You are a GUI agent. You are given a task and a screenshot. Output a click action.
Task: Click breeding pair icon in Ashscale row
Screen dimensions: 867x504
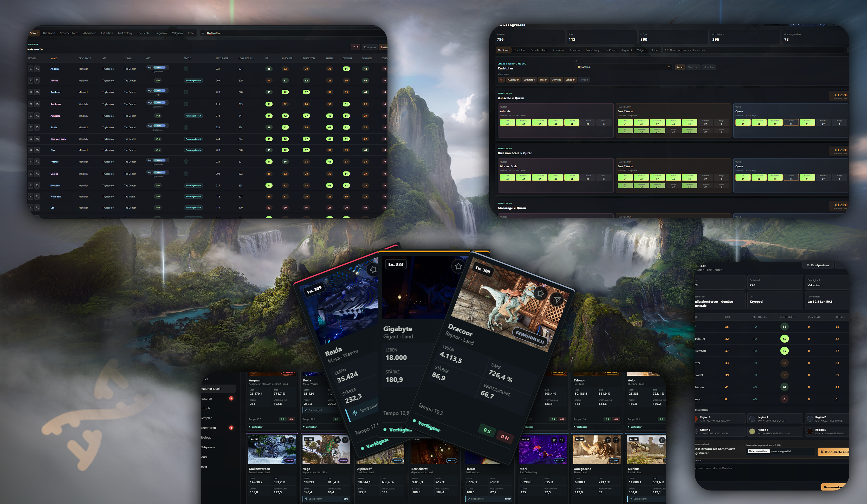pyautogui.click(x=37, y=116)
